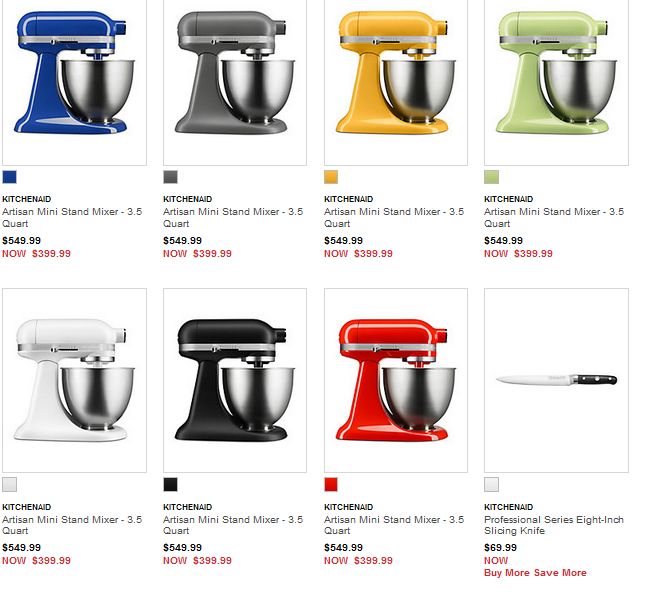
Task: Click the KITCHENAID brand above the knife title
Action: pyautogui.click(x=508, y=507)
